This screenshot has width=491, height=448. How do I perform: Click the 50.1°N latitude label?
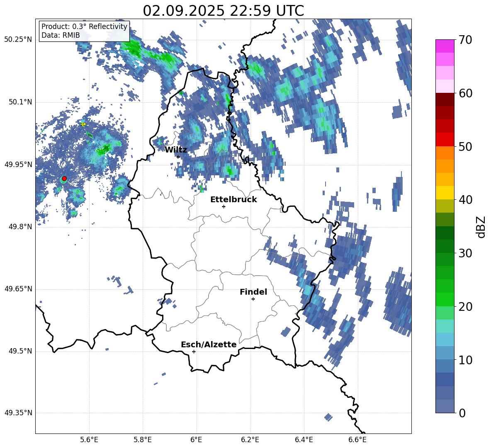point(20,102)
